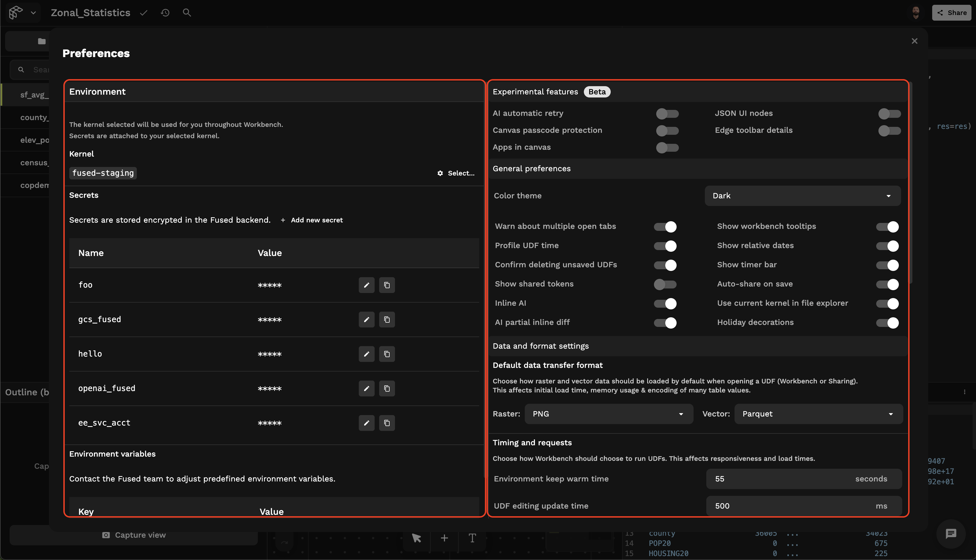Open the Vector Parquet format dropdown
The height and width of the screenshot is (560, 976).
tap(818, 414)
